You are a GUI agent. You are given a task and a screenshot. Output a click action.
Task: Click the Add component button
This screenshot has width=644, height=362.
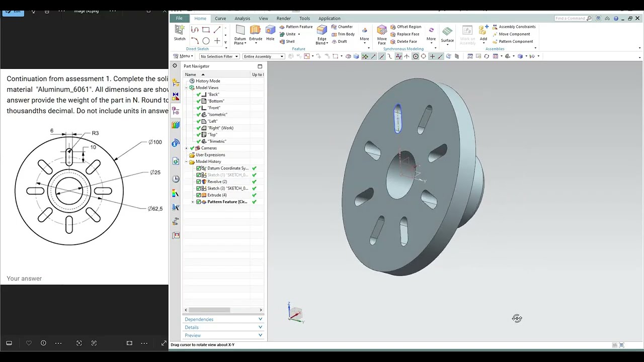483,34
